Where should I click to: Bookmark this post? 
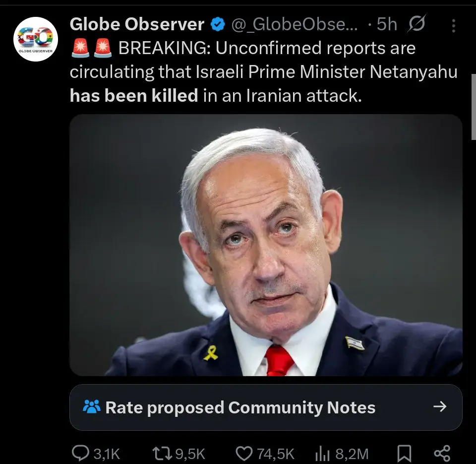pos(405,454)
